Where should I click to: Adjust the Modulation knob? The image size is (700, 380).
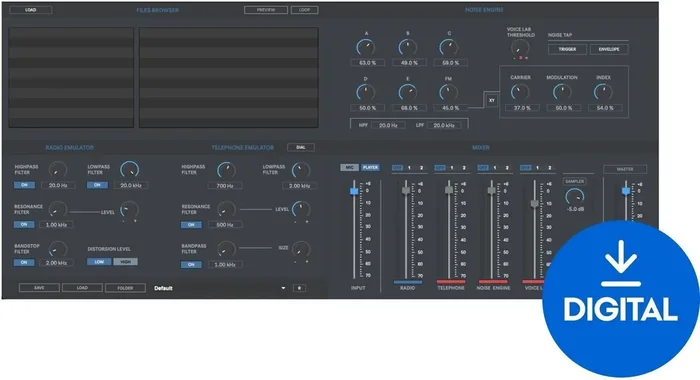click(562, 92)
